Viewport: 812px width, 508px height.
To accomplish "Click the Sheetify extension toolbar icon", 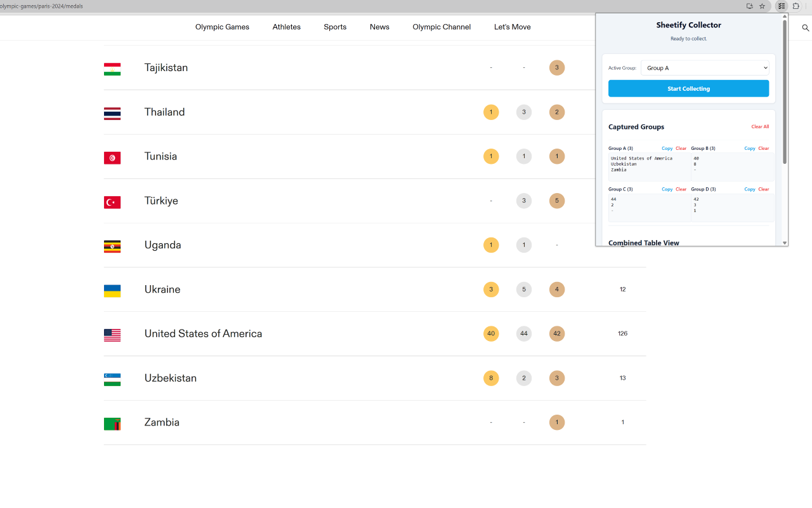I will (x=782, y=6).
